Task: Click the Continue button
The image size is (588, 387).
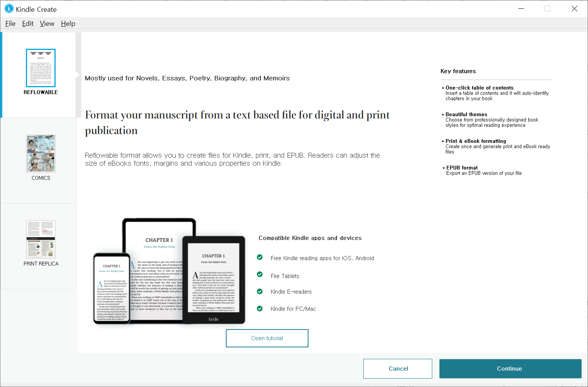Action: pyautogui.click(x=510, y=369)
